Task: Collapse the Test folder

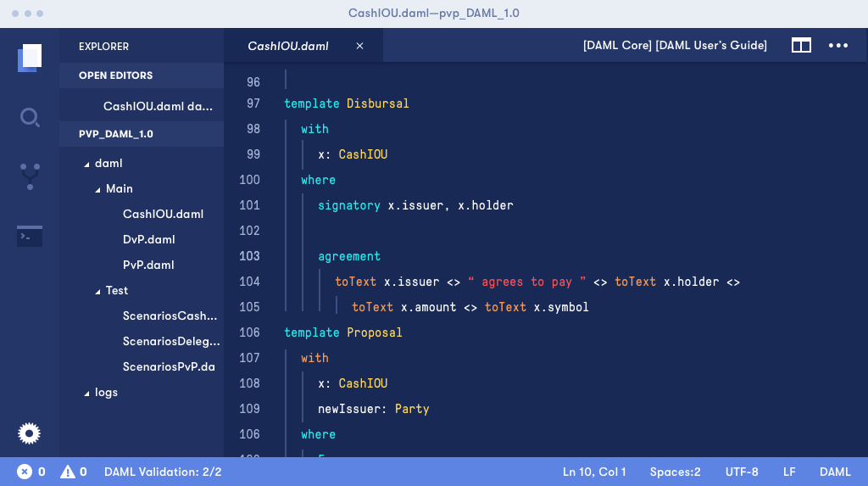Action: [x=97, y=291]
